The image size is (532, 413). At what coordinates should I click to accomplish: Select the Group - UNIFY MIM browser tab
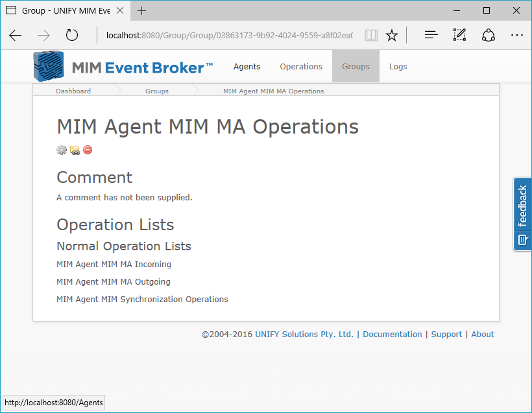pos(64,11)
